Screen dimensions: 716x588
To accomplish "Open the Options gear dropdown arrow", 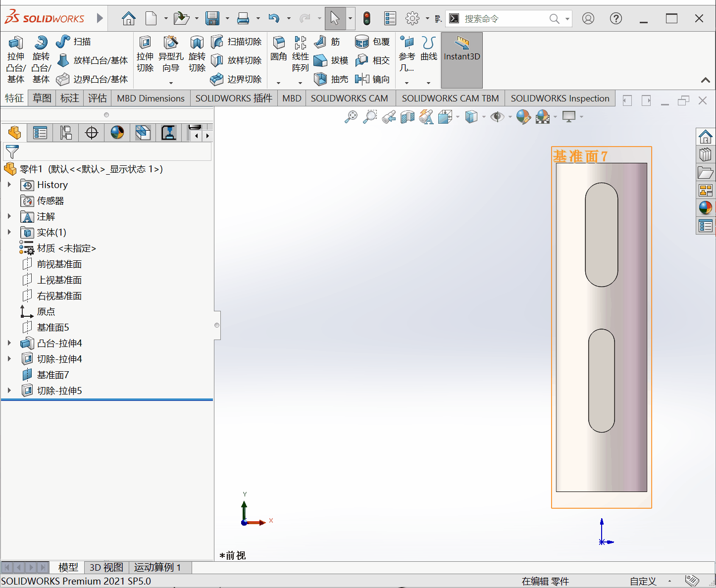I will 427,19.
